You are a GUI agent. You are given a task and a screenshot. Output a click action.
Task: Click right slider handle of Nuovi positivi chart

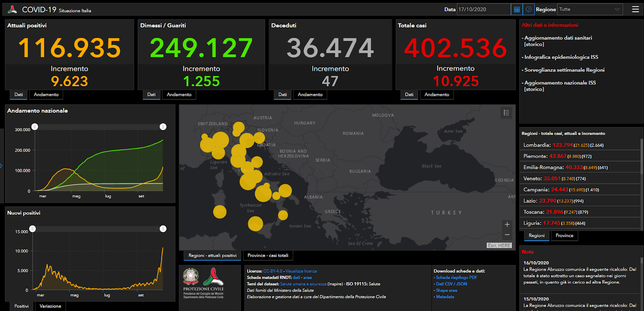(x=163, y=229)
